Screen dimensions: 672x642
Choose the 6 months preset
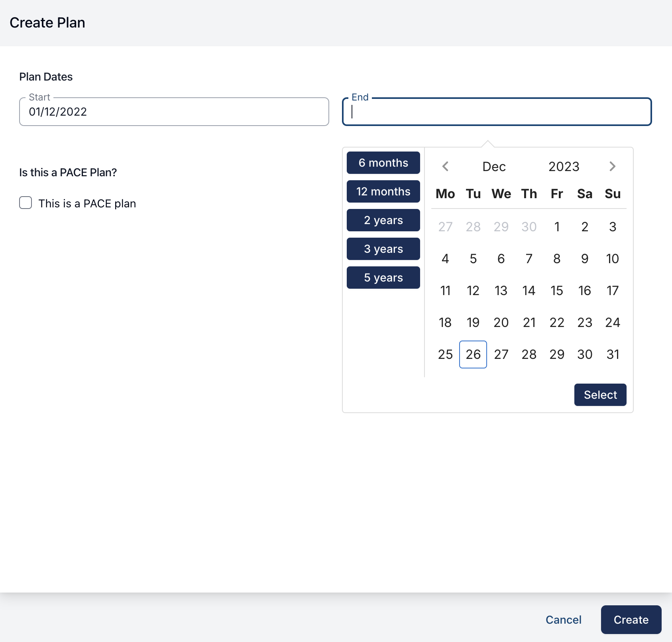point(383,163)
